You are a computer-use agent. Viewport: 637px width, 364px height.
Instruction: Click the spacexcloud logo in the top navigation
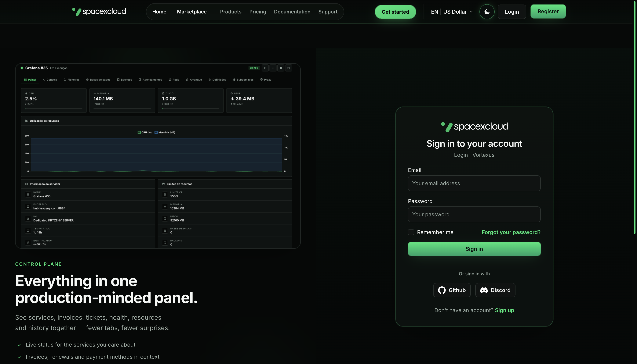point(99,12)
